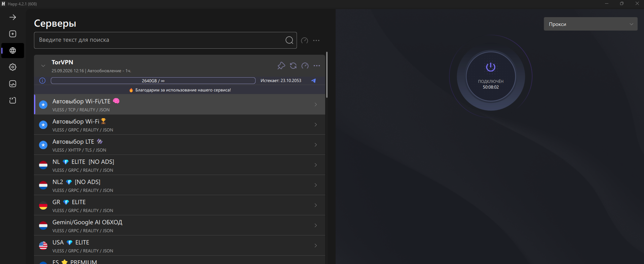Open details chevron for USA ELITE
The height and width of the screenshot is (264, 644).
click(315, 246)
